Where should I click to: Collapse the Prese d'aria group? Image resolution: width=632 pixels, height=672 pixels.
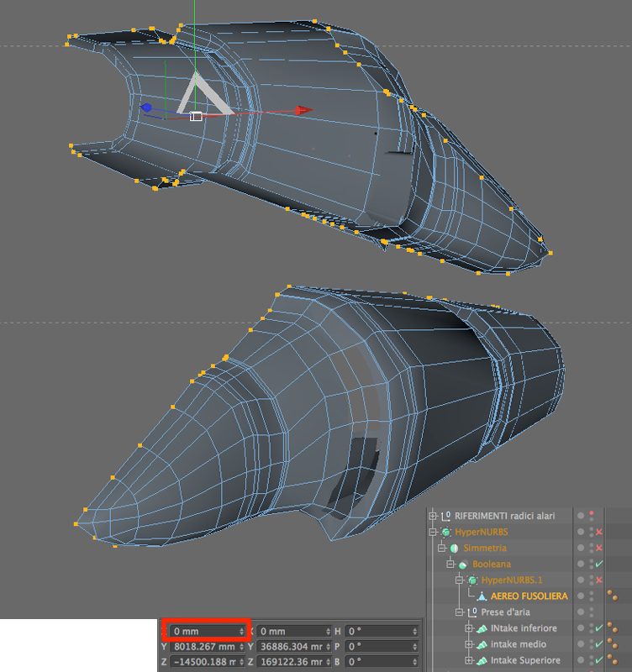coord(459,612)
